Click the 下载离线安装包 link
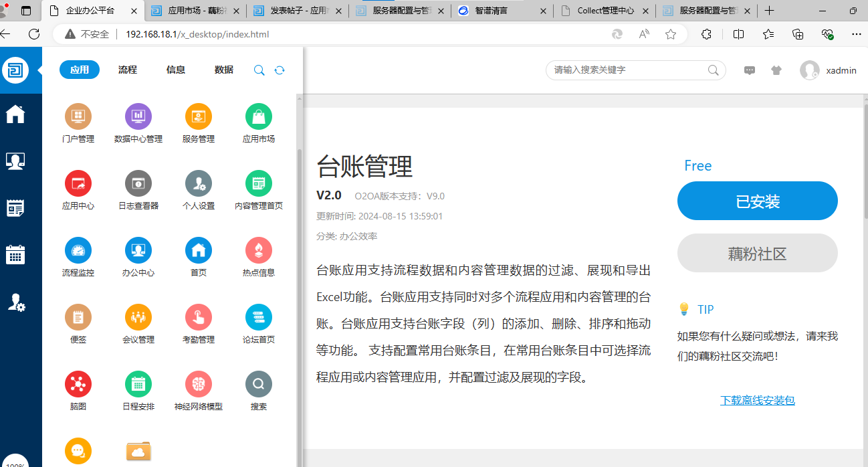This screenshot has height=467, width=868. 758,400
